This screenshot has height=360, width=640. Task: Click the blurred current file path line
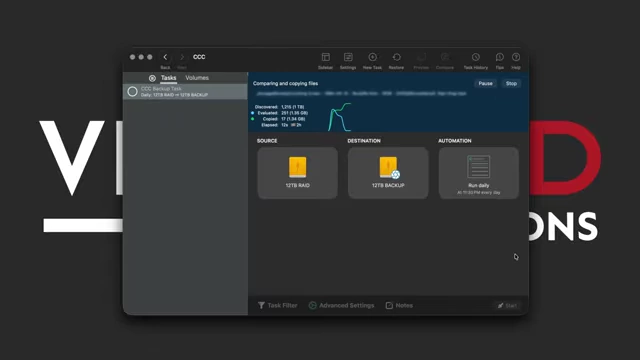(361, 93)
